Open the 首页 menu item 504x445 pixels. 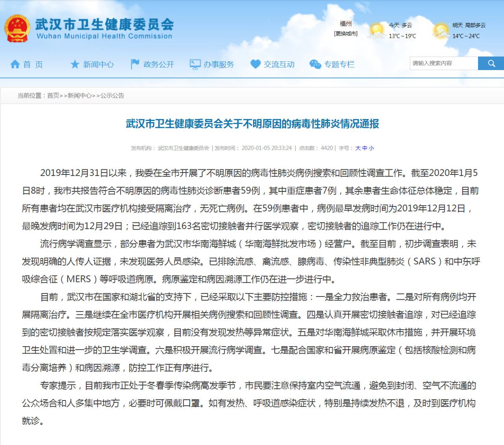point(33,64)
